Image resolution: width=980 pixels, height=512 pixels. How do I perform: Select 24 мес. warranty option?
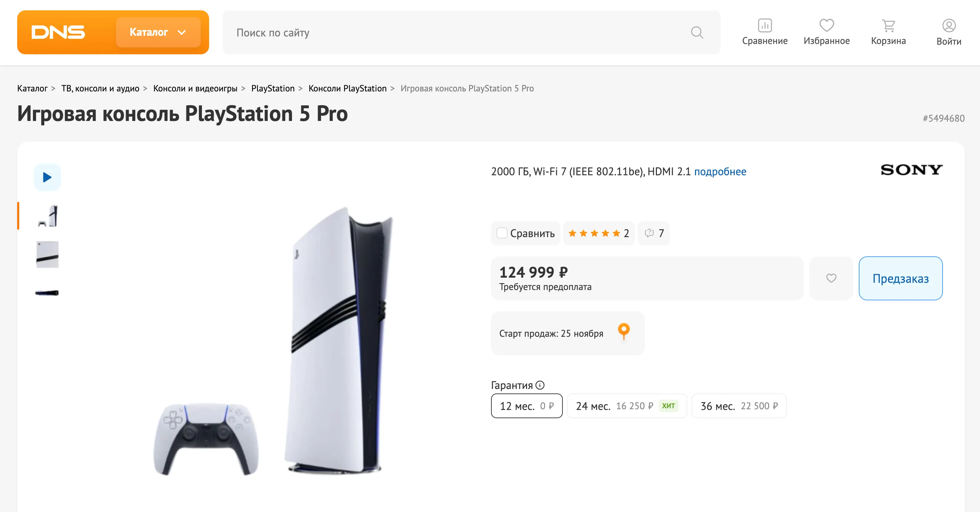[626, 406]
